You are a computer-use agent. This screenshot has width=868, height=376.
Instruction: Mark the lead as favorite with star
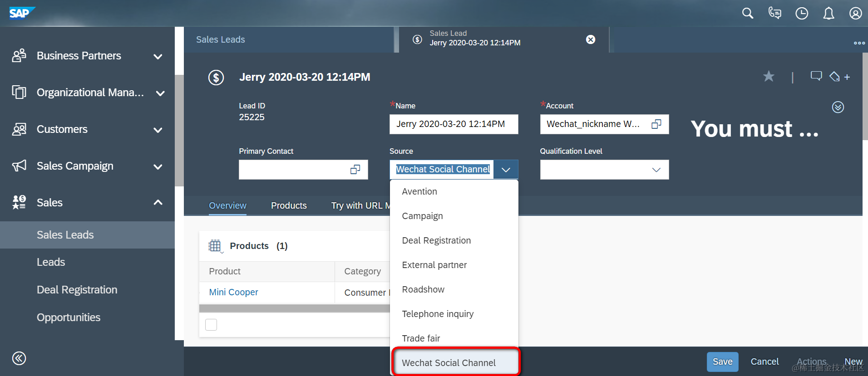coord(769,76)
